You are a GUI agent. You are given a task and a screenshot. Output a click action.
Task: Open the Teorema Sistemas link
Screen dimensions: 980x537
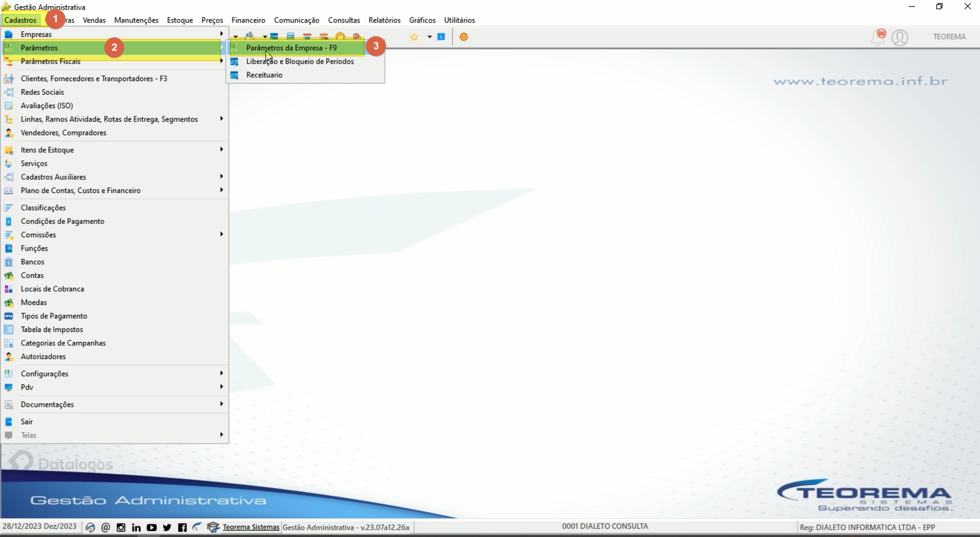point(251,527)
